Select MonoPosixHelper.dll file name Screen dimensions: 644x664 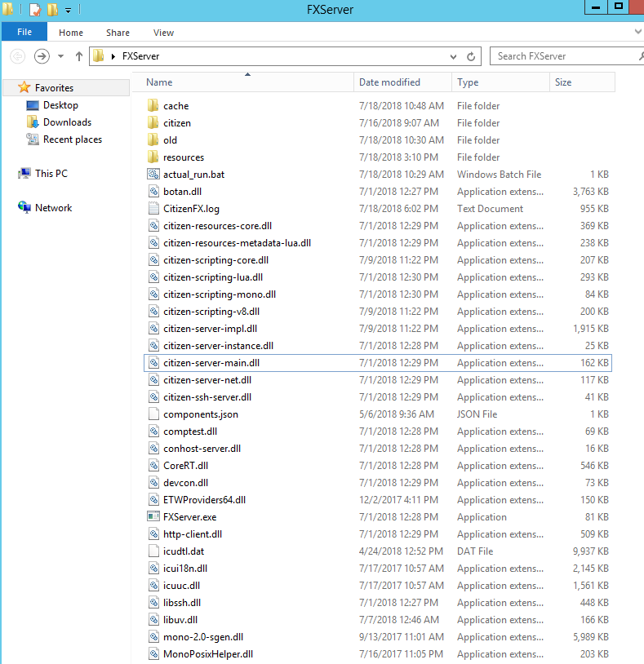pos(208,654)
